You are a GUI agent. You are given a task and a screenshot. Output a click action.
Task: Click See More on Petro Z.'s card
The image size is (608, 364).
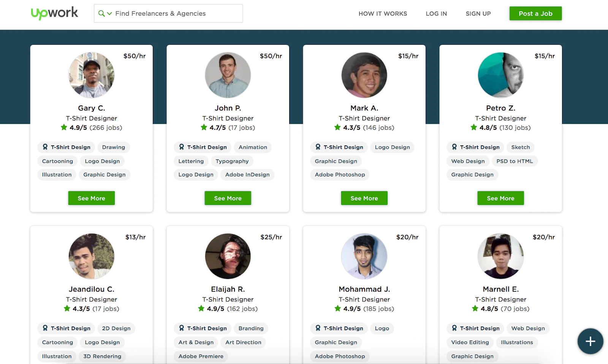click(x=500, y=198)
